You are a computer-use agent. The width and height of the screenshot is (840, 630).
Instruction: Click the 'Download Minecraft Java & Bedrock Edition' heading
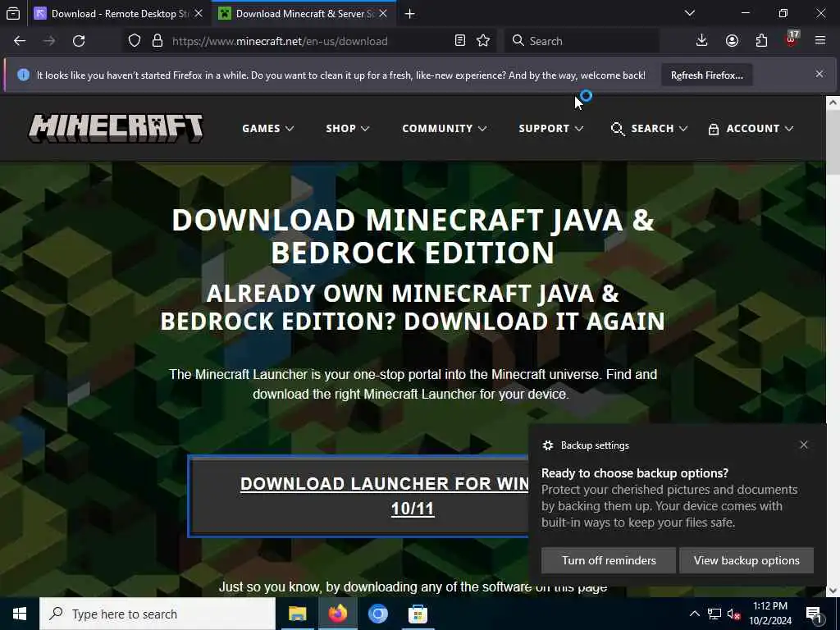point(413,235)
